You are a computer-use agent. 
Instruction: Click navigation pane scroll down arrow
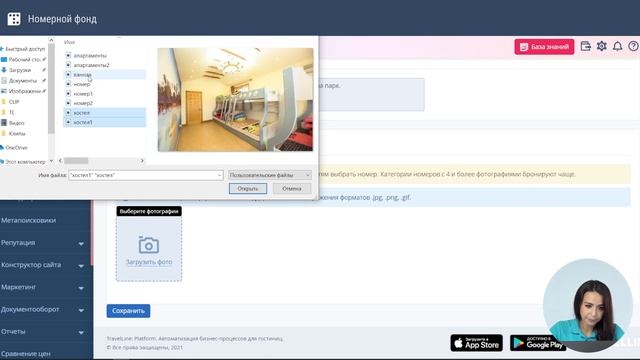pyautogui.click(x=51, y=161)
